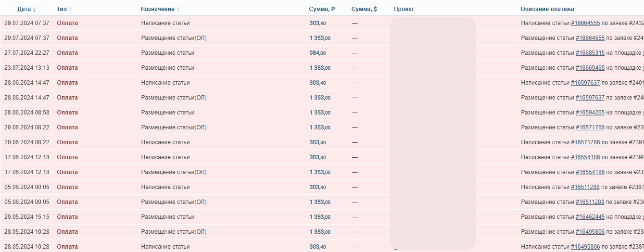Click the sort arrows beside Дата header
The height and width of the screenshot is (252, 644).
[34, 10]
